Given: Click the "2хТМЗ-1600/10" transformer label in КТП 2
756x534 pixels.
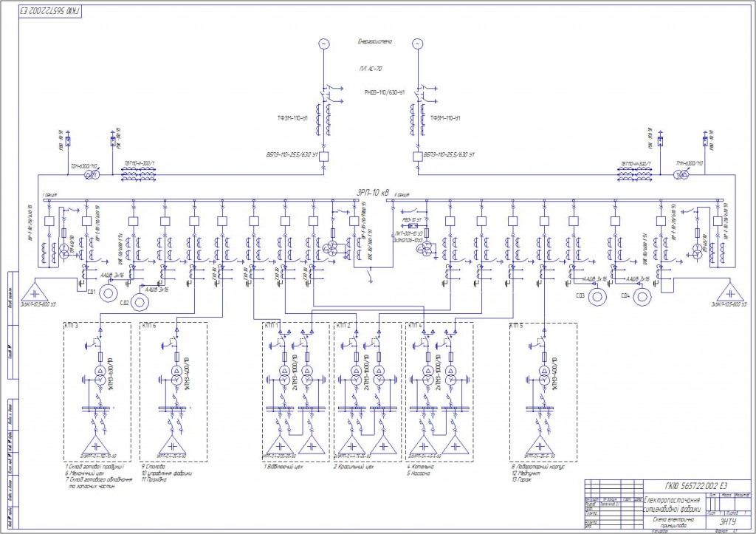Looking at the screenshot, I should coord(366,372).
